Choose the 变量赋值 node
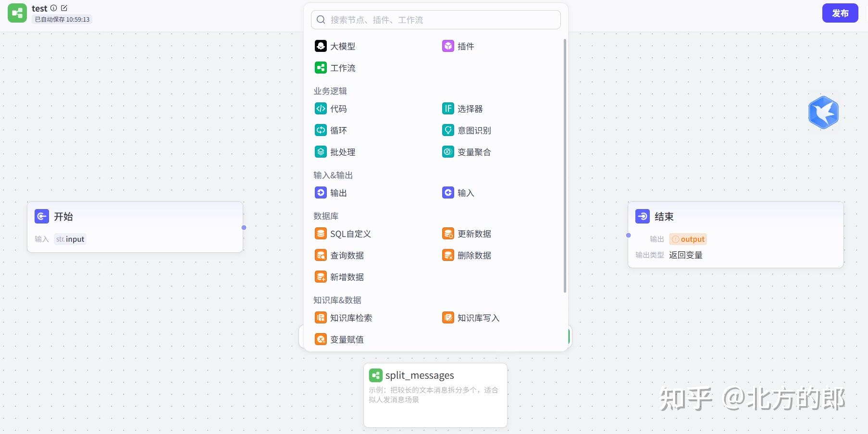The width and height of the screenshot is (868, 434). [x=339, y=339]
